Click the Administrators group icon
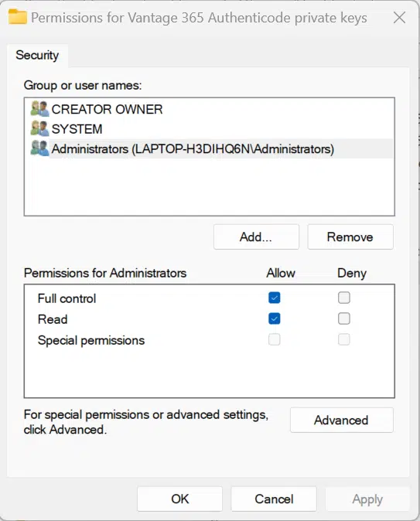 39,148
